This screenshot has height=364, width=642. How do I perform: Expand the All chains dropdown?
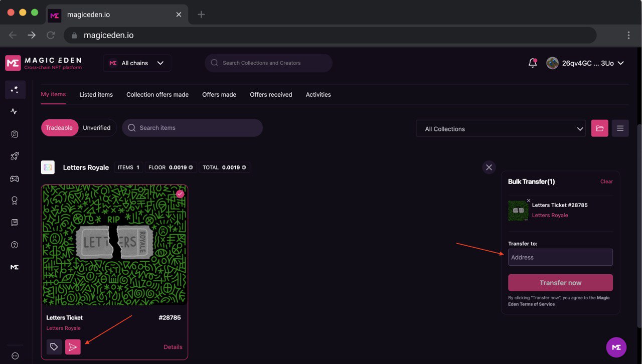(x=137, y=63)
